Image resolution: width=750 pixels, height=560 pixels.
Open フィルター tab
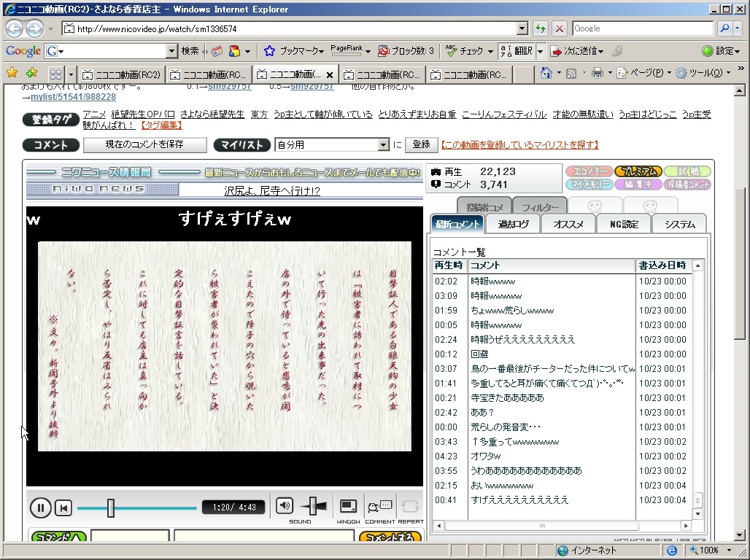pyautogui.click(x=540, y=206)
